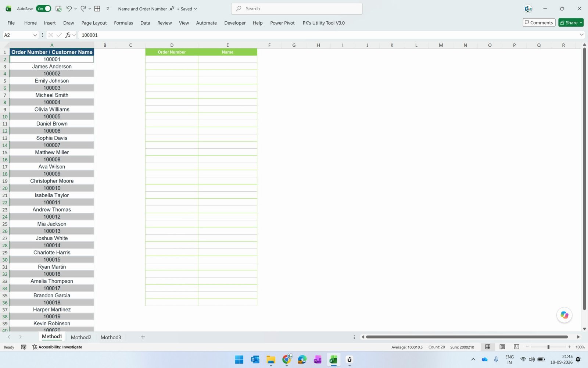Click the Comments button

539,22
